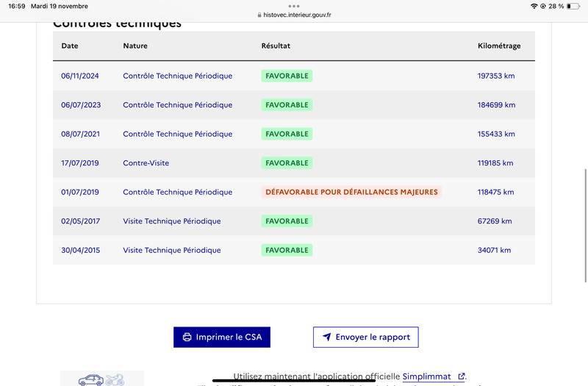The image size is (588, 386).
Task: Tap the histovec.interieur.gouv.fr address bar
Action: coord(294,15)
